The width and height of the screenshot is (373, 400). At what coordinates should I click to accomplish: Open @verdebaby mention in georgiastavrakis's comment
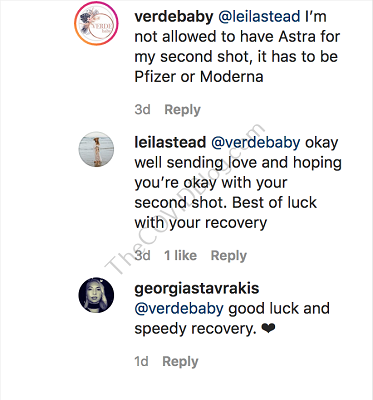(x=179, y=308)
